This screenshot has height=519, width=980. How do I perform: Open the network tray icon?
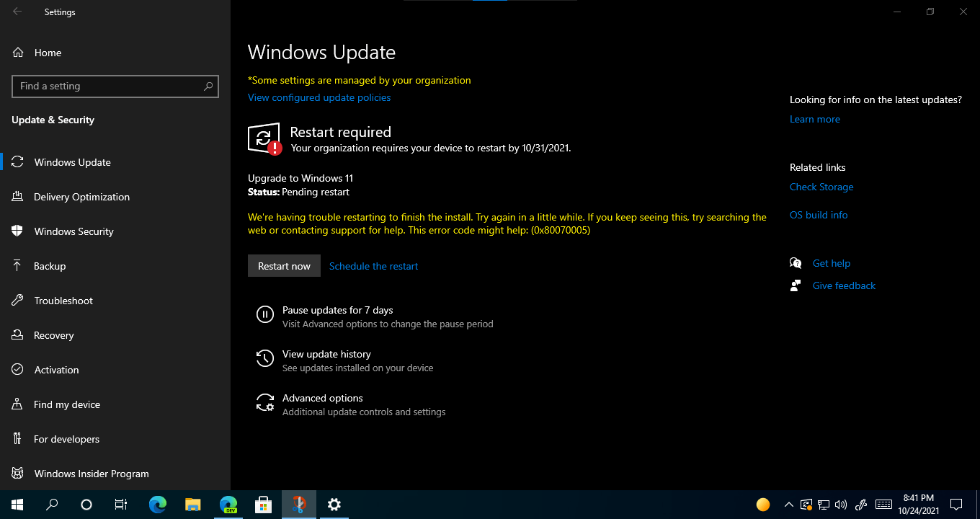pos(823,505)
